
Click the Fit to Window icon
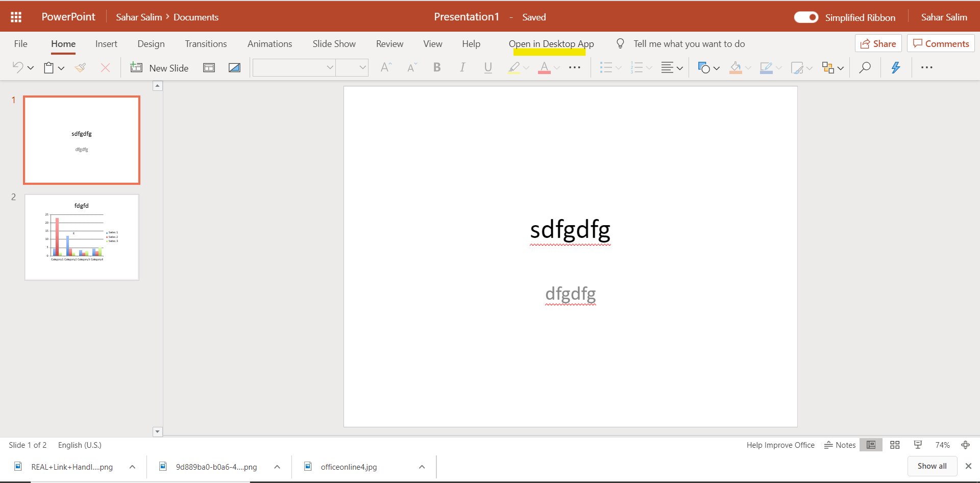965,445
